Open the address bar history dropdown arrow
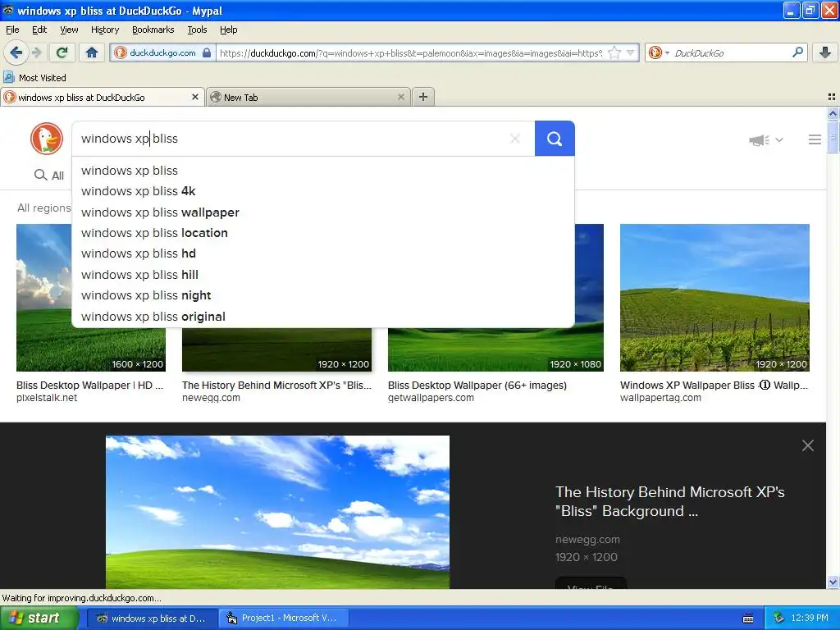Image resolution: width=840 pixels, height=630 pixels. coord(631,52)
